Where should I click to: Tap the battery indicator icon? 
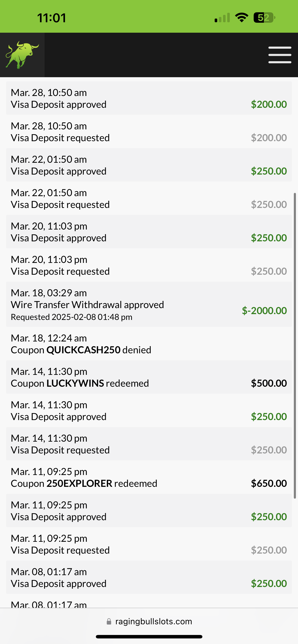(264, 18)
